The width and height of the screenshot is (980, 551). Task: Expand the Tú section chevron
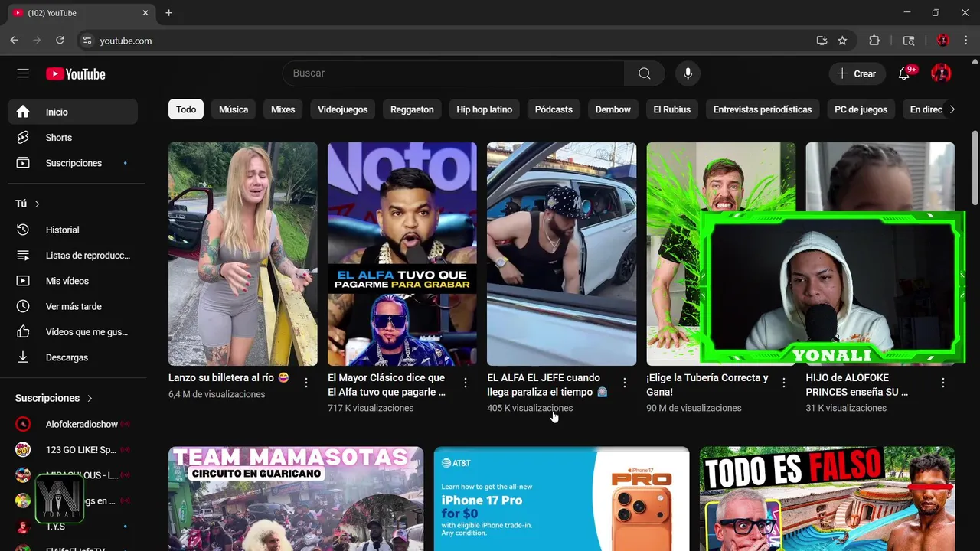37,204
